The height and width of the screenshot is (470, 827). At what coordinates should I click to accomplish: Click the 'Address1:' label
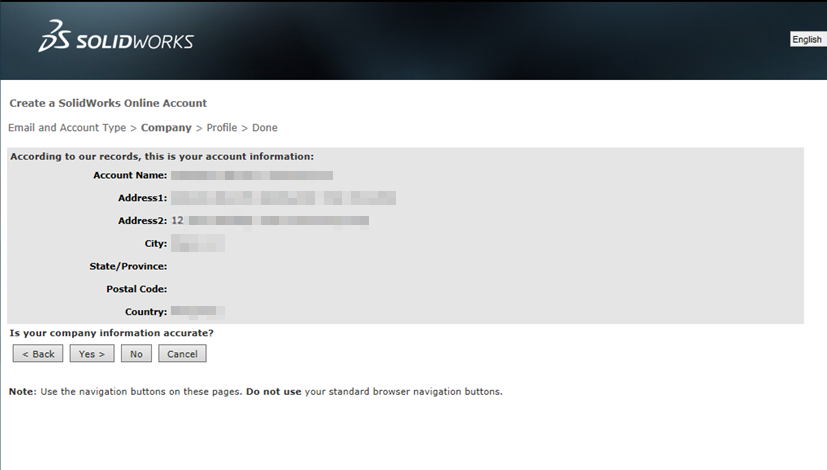click(x=142, y=198)
